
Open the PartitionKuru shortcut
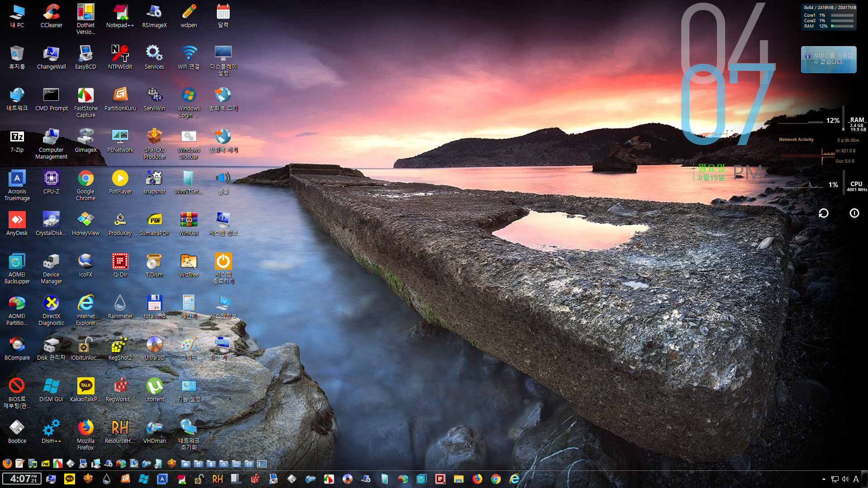point(120,99)
